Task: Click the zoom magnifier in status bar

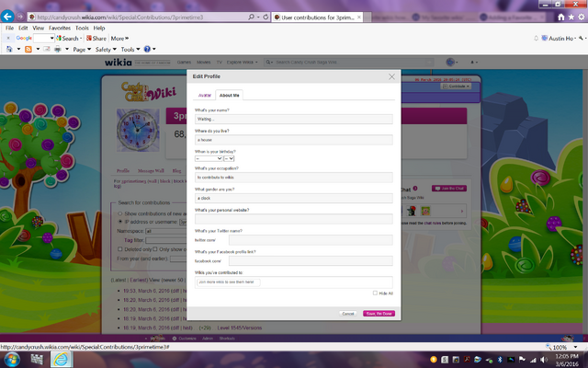Action: (548, 347)
